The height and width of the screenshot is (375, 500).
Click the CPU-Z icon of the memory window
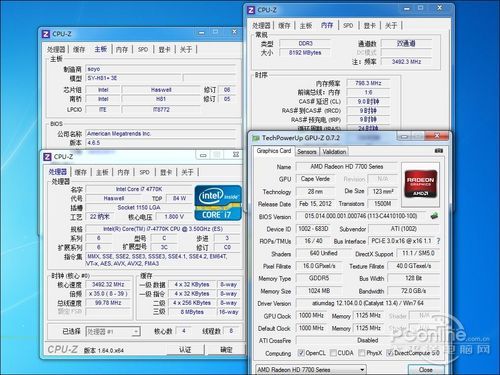[251, 10]
